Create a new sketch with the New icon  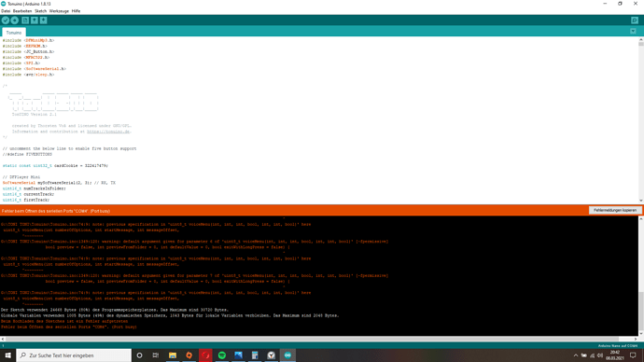25,21
